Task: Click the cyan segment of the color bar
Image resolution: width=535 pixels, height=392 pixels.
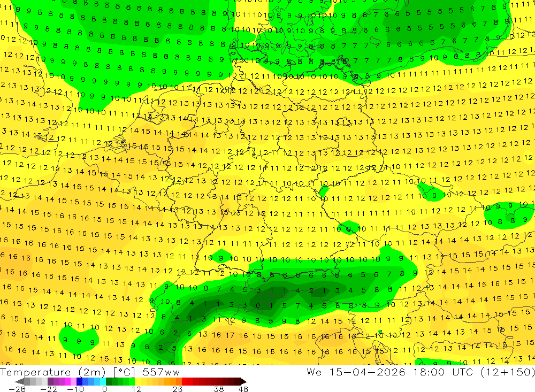Action: (103, 381)
